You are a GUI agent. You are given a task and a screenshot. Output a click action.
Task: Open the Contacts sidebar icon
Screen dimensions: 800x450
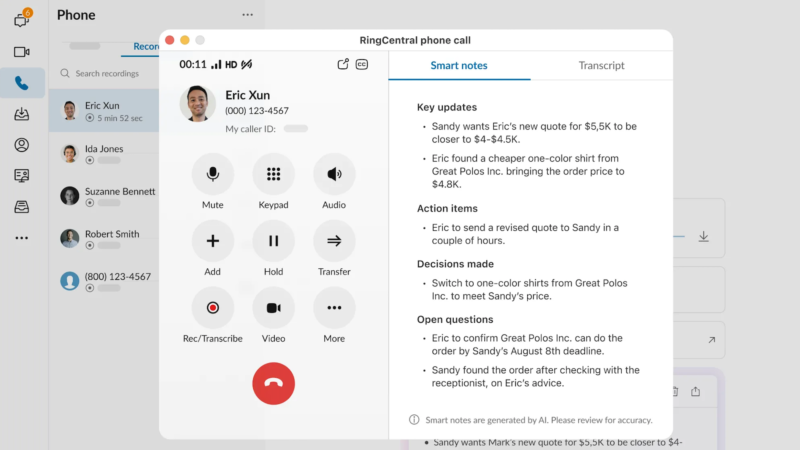[21, 145]
